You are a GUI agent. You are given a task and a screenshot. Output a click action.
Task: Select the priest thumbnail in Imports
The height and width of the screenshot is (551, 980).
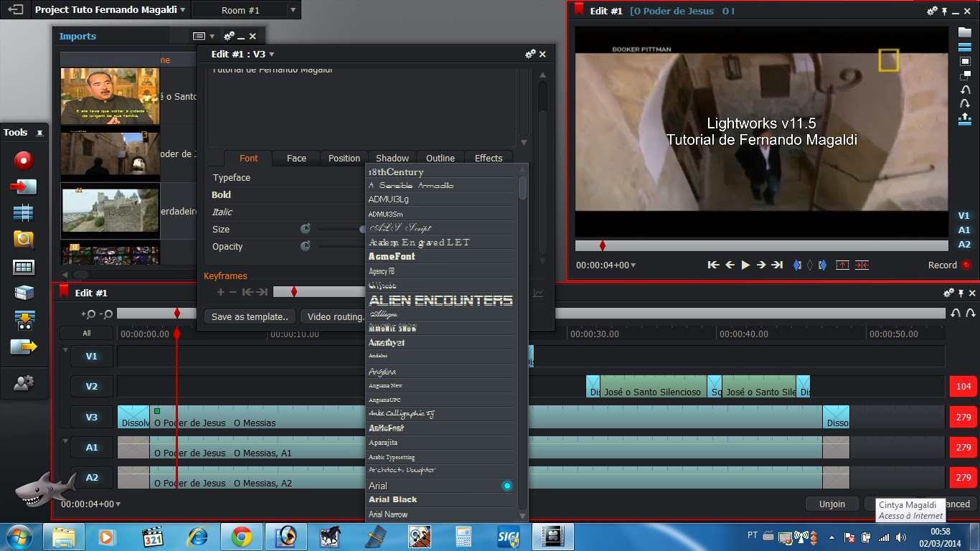point(110,96)
